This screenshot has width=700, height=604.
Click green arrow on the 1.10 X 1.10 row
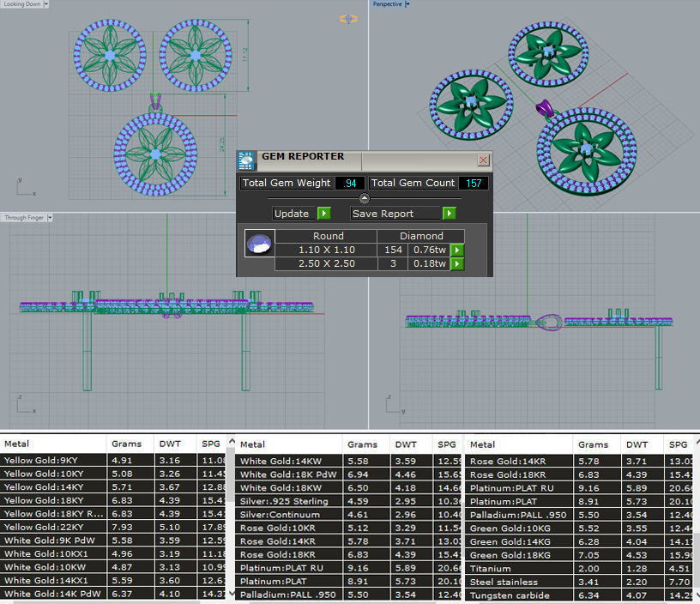(x=456, y=250)
